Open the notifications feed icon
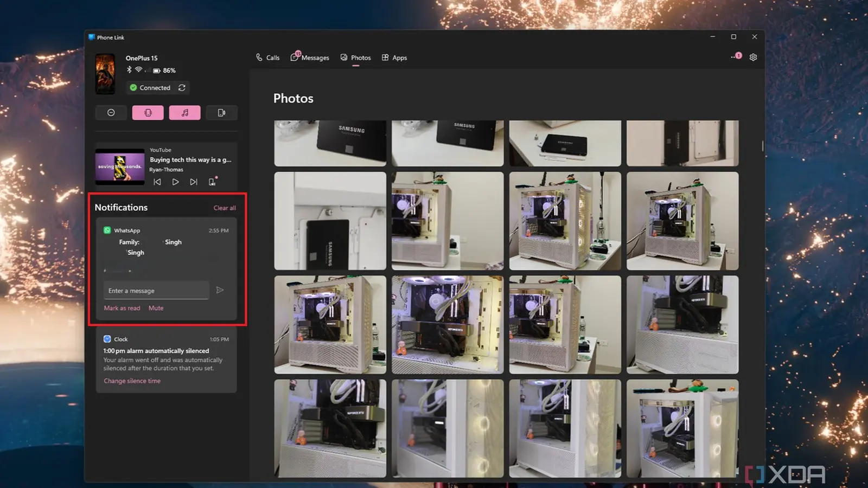 (736, 56)
